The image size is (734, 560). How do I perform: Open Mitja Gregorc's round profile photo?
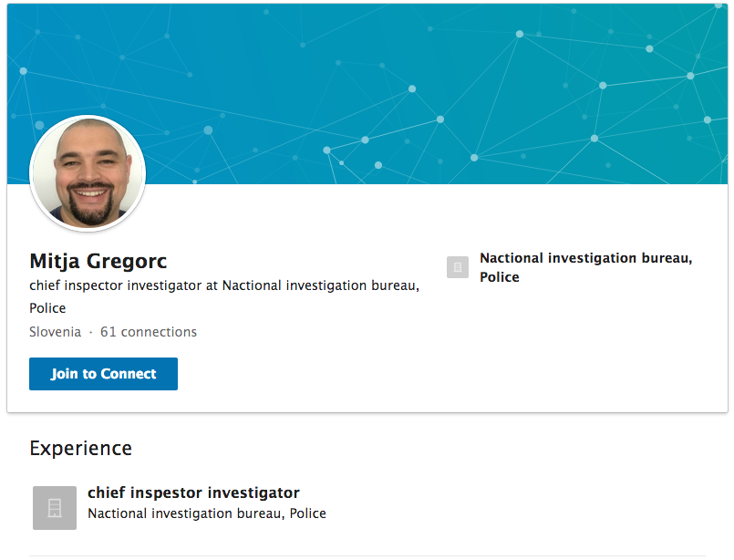[88, 173]
